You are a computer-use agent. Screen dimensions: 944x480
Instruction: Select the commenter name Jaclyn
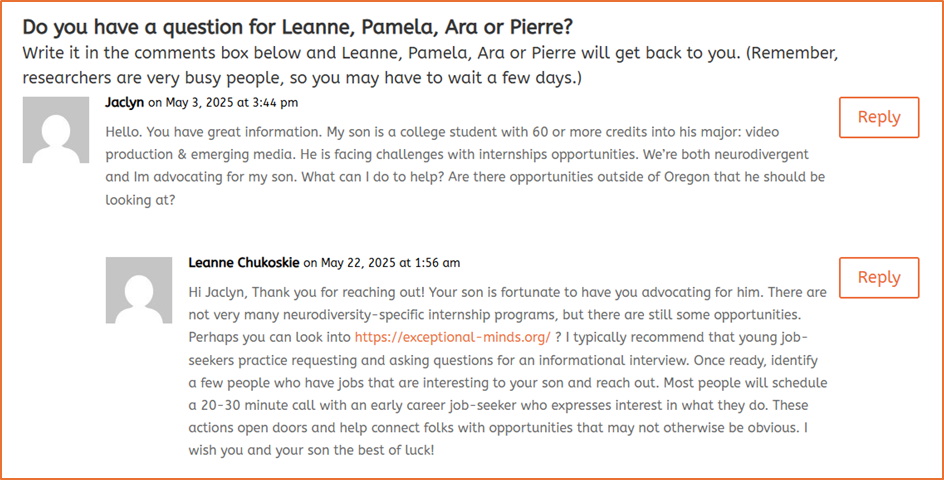(124, 102)
